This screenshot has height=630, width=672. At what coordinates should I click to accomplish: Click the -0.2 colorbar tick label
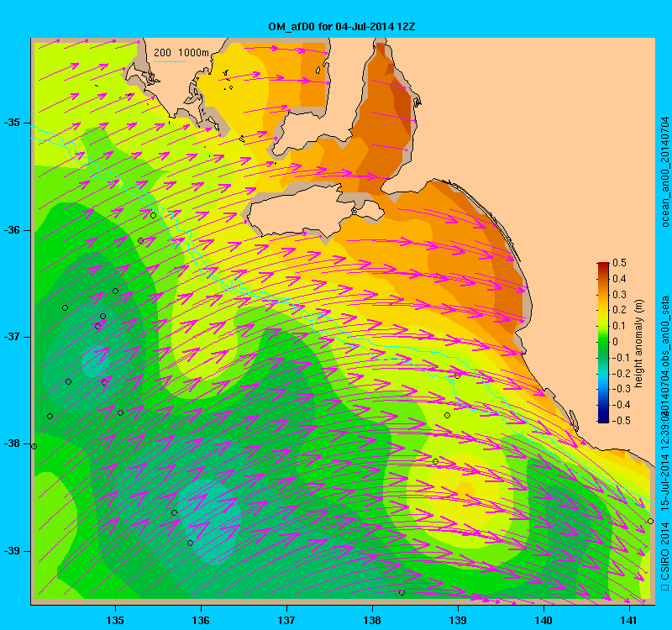point(621,373)
